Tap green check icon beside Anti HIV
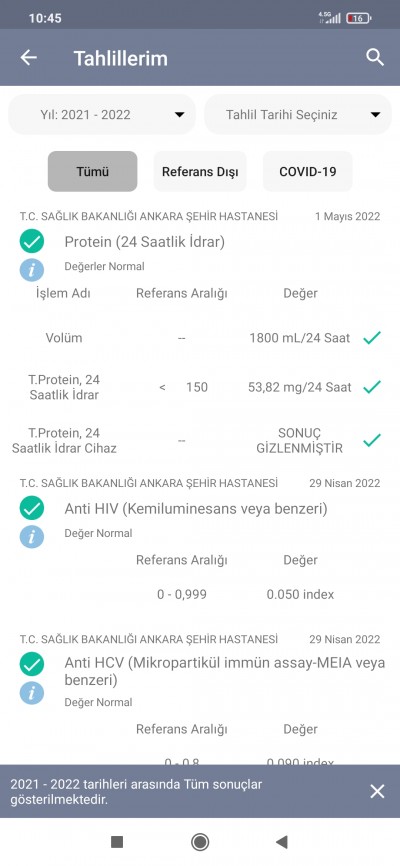This screenshot has width=400, height=866. (x=32, y=508)
